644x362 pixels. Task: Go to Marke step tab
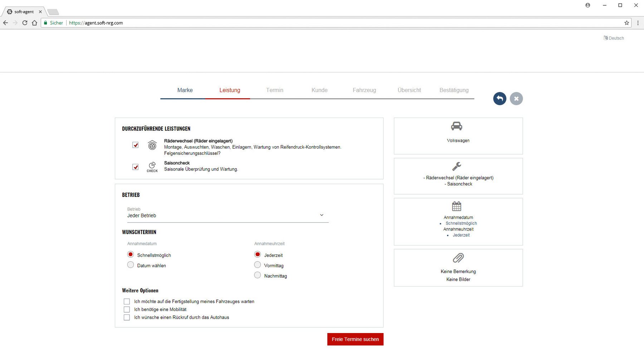185,90
